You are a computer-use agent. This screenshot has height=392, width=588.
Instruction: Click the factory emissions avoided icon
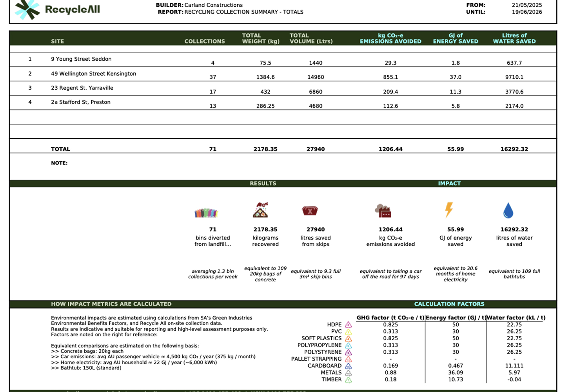383,211
